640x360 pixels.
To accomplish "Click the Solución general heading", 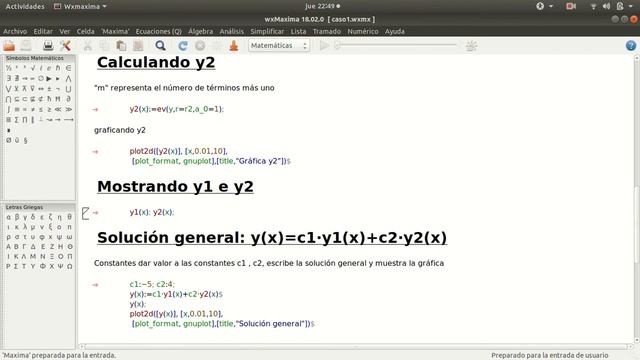I will coord(272,238).
